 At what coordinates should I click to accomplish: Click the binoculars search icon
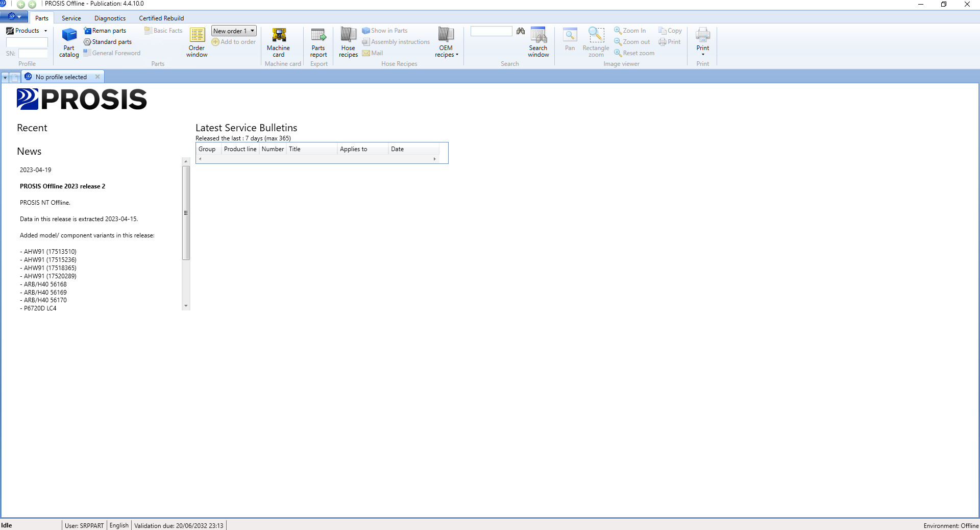521,31
